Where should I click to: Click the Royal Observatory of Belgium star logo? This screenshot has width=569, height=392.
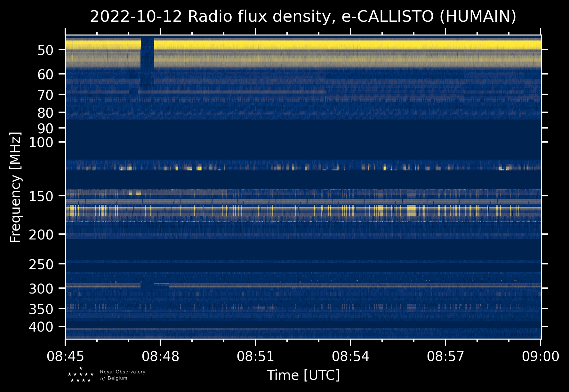(x=81, y=374)
